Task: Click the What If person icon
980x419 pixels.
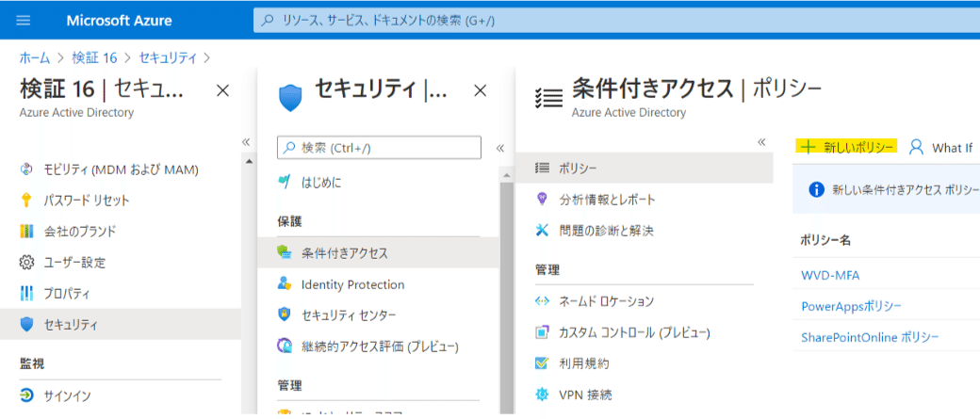Action: (916, 148)
